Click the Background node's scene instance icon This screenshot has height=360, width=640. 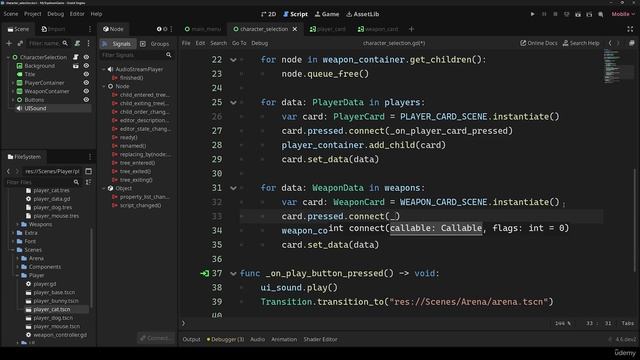click(x=76, y=66)
